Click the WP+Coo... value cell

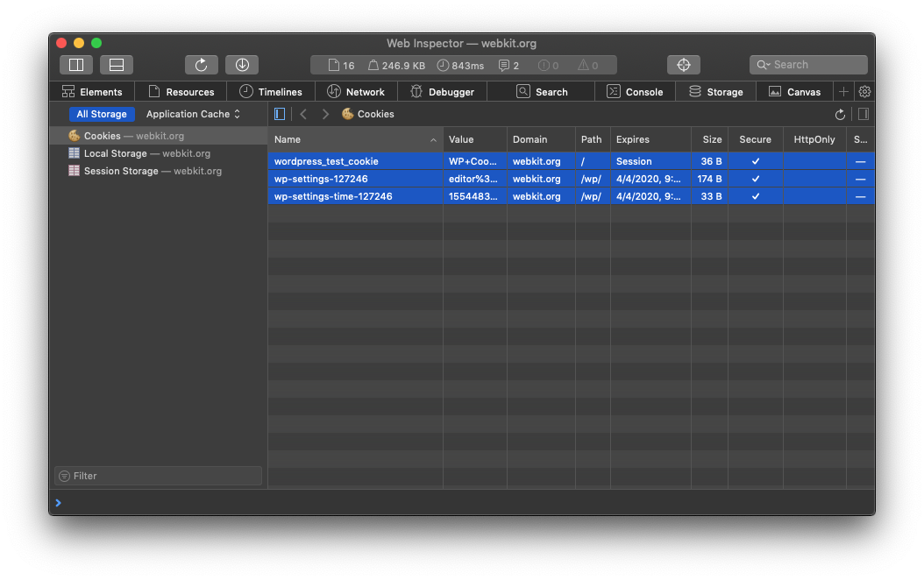point(475,161)
